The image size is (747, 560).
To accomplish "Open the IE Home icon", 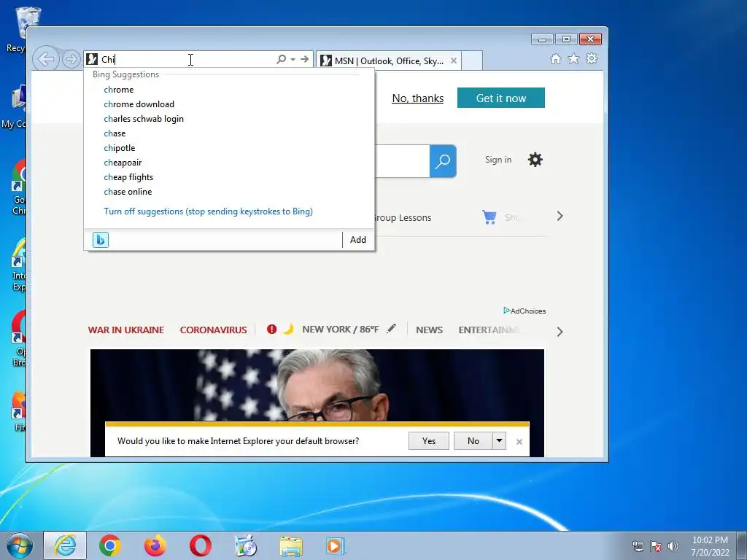I will [x=555, y=58].
